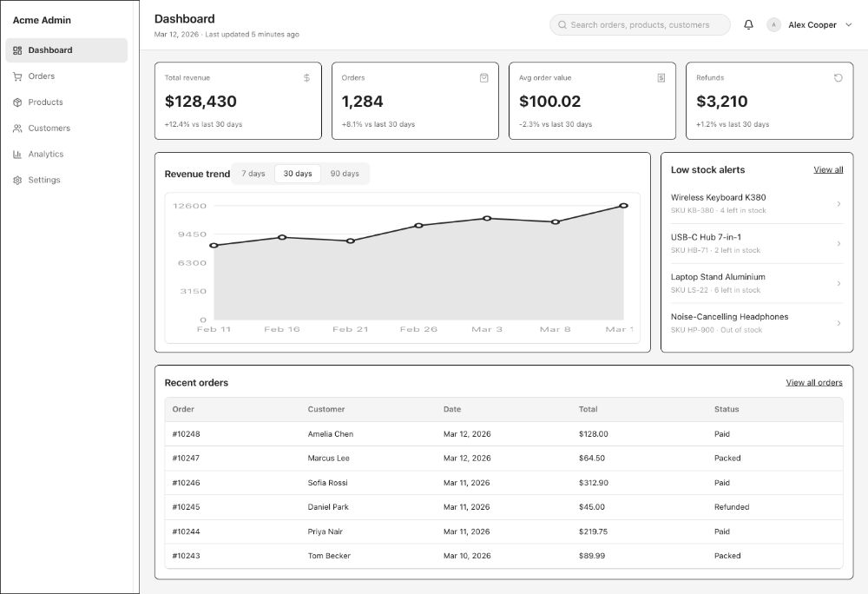Open order #10244 in Recent orders
This screenshot has height=594, width=868.
[x=503, y=531]
